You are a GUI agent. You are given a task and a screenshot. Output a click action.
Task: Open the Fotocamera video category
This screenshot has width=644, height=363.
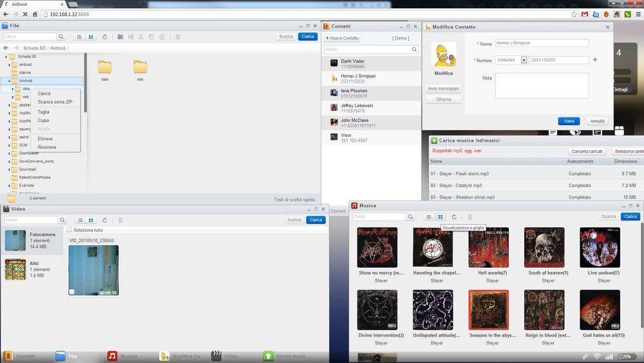pos(32,240)
